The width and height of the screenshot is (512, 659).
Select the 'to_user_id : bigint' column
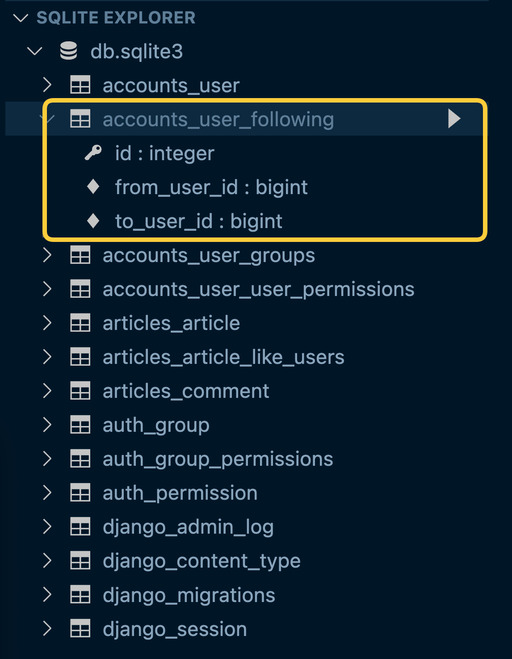click(199, 221)
